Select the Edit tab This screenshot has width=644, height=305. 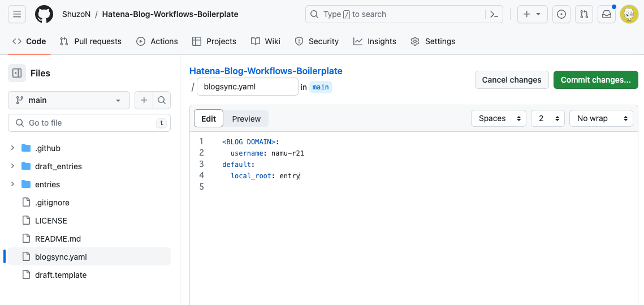tap(209, 118)
